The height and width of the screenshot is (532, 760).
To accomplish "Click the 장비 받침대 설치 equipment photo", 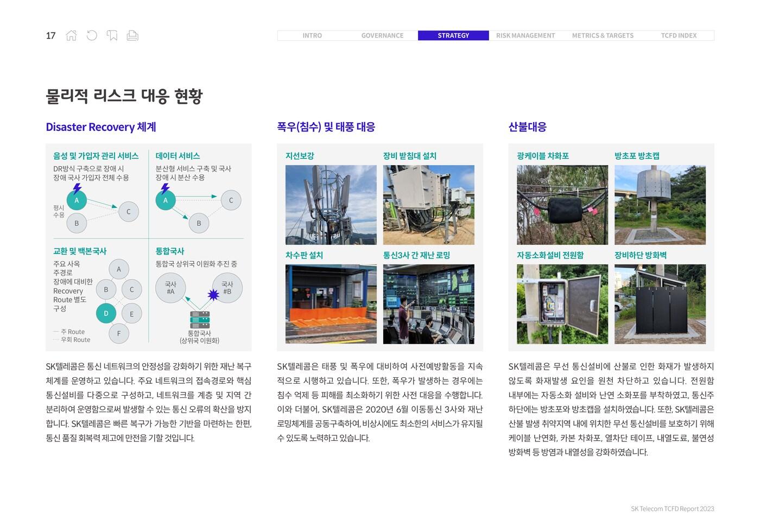I will tap(428, 205).
